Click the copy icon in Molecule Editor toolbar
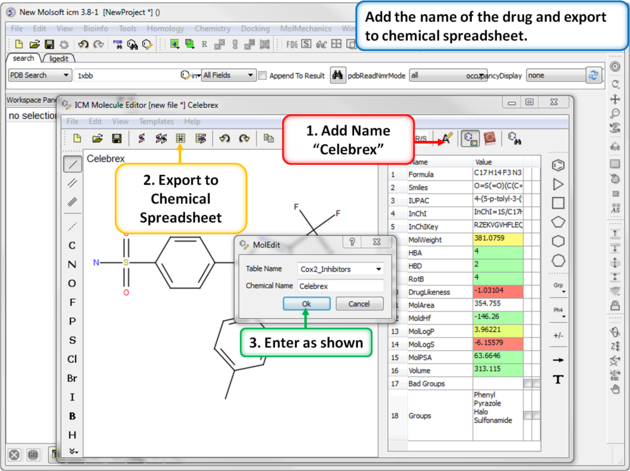The width and height of the screenshot is (630, 471). [x=268, y=139]
